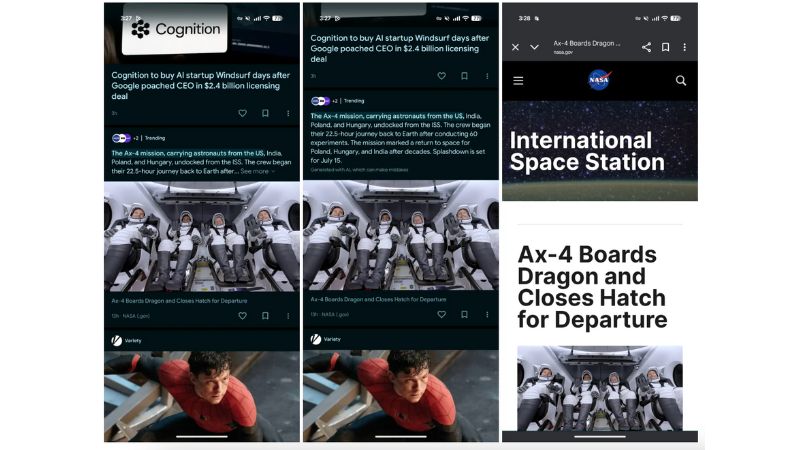
Task: Open more options for Ax-4 article, middle screen
Action: click(x=486, y=315)
